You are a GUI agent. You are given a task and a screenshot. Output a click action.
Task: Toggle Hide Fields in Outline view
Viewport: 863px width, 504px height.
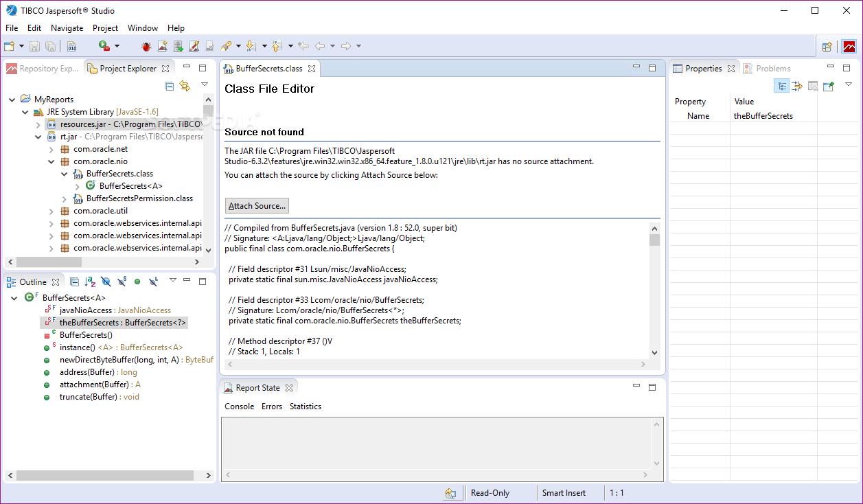(106, 282)
